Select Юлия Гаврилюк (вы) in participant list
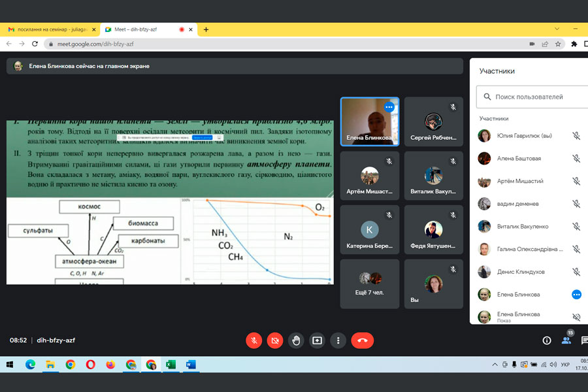Screen dimensions: 588x392 coord(529,136)
